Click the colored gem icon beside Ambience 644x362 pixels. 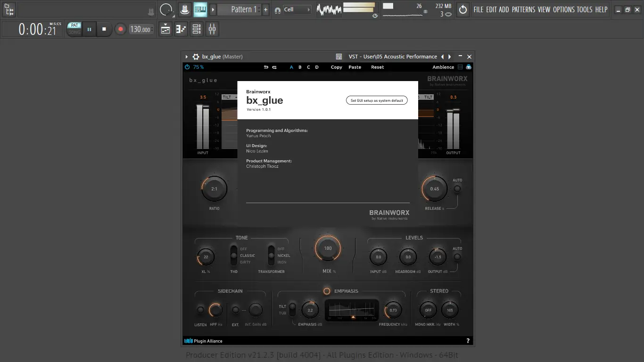pyautogui.click(x=469, y=67)
